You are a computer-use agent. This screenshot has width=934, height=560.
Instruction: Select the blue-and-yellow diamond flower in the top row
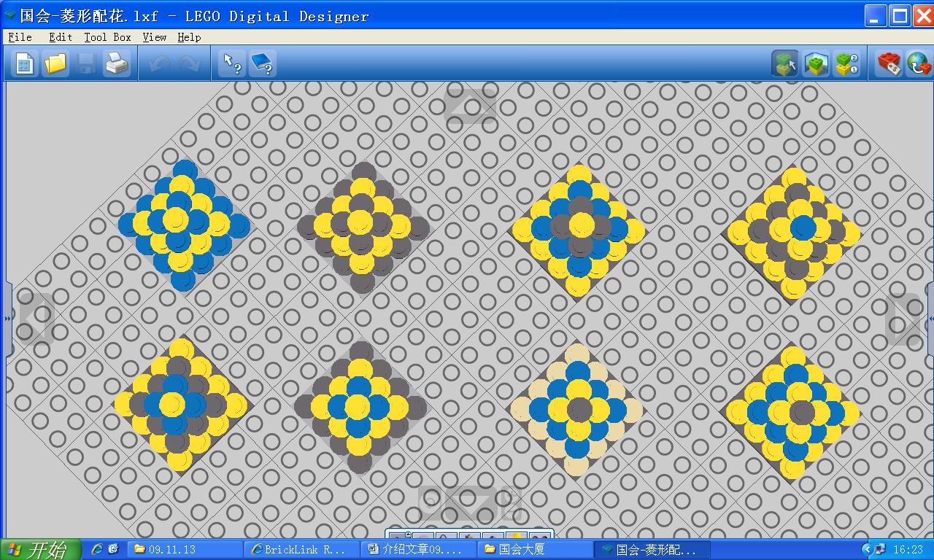tap(184, 225)
